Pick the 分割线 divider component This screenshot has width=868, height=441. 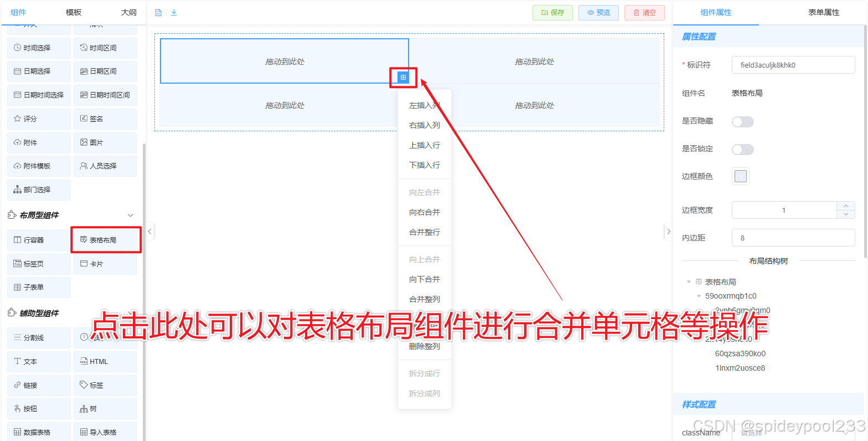click(39, 338)
